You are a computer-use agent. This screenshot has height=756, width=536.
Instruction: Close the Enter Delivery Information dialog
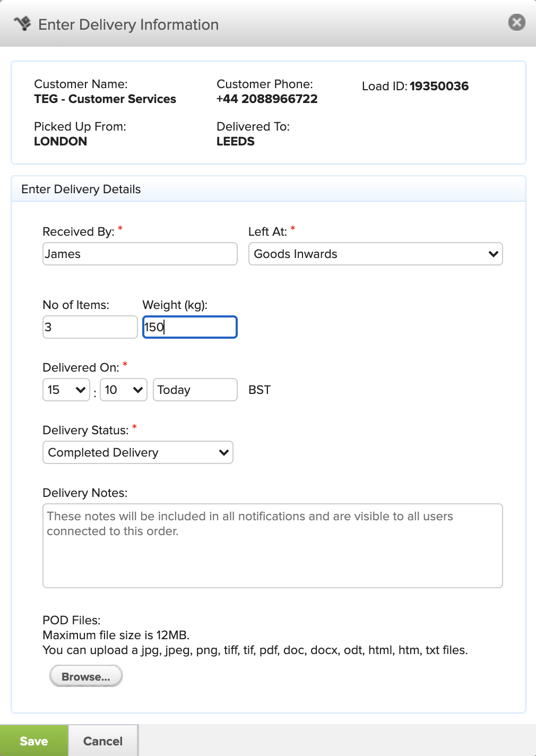[516, 22]
